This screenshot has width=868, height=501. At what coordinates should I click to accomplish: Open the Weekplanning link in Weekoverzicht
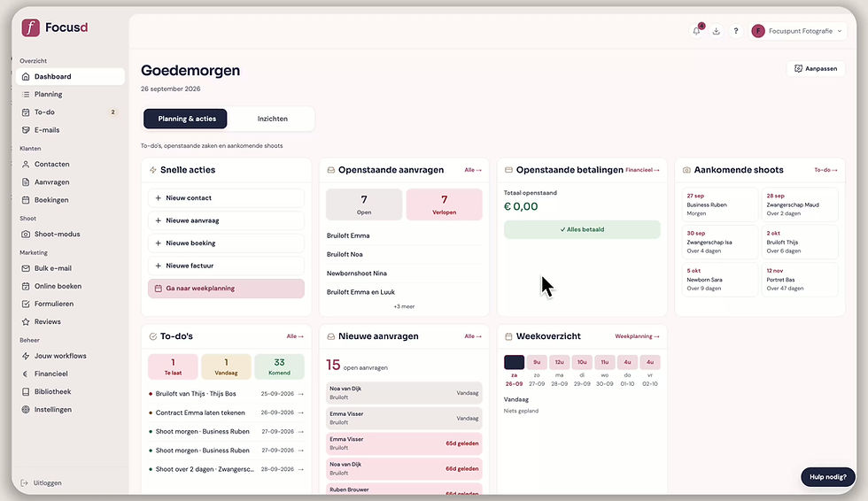[637, 336]
